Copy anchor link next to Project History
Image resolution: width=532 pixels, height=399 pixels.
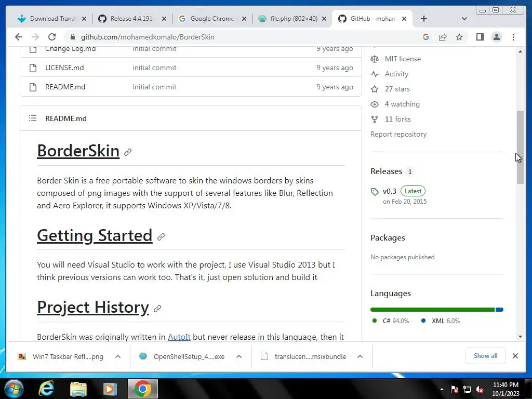(x=157, y=309)
